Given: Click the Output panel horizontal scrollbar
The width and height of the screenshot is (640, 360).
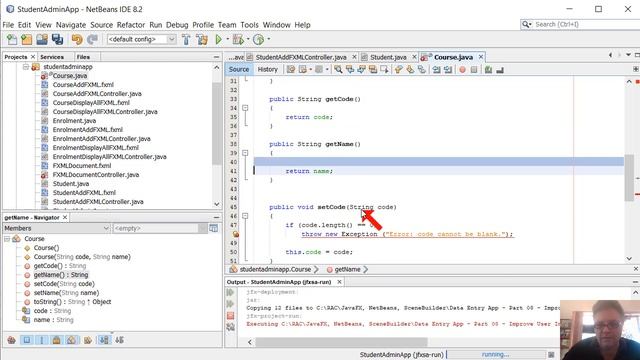Looking at the screenshot, I should click(341, 342).
